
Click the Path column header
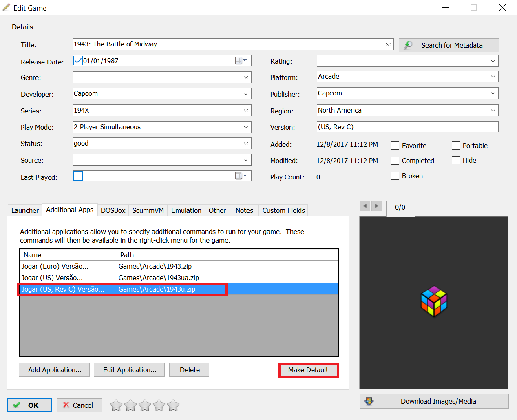(228, 255)
